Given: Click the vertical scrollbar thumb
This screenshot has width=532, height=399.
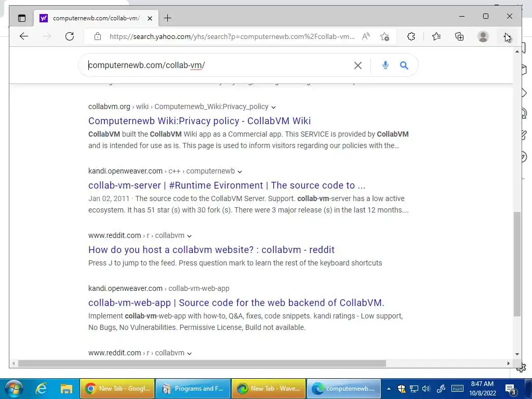Looking at the screenshot, I should click(x=517, y=264).
